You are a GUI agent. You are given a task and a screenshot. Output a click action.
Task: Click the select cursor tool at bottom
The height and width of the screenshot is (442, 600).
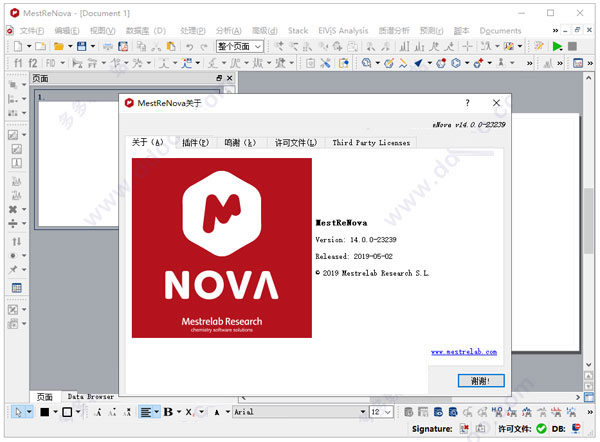18,412
